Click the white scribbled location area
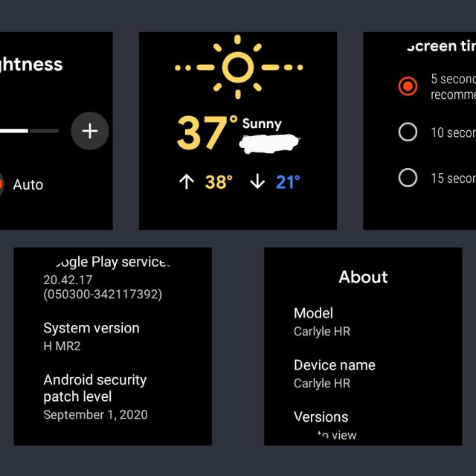This screenshot has width=476, height=476. click(x=270, y=141)
